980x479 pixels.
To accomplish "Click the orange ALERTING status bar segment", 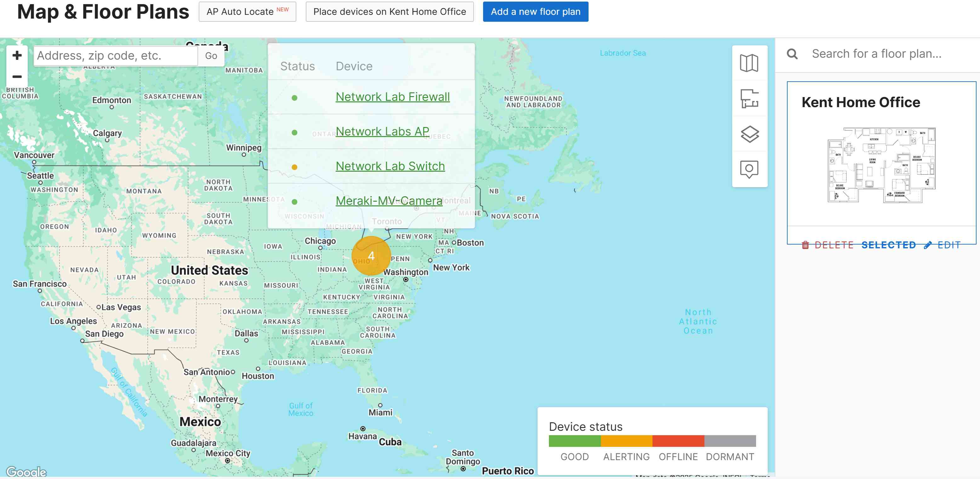I will pyautogui.click(x=626, y=441).
